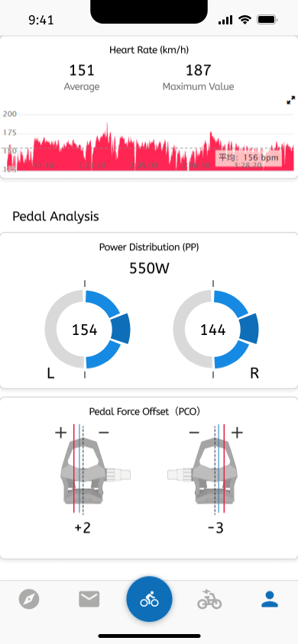Select the right power distribution ring
Screen dimensions: 298x644
point(215,329)
